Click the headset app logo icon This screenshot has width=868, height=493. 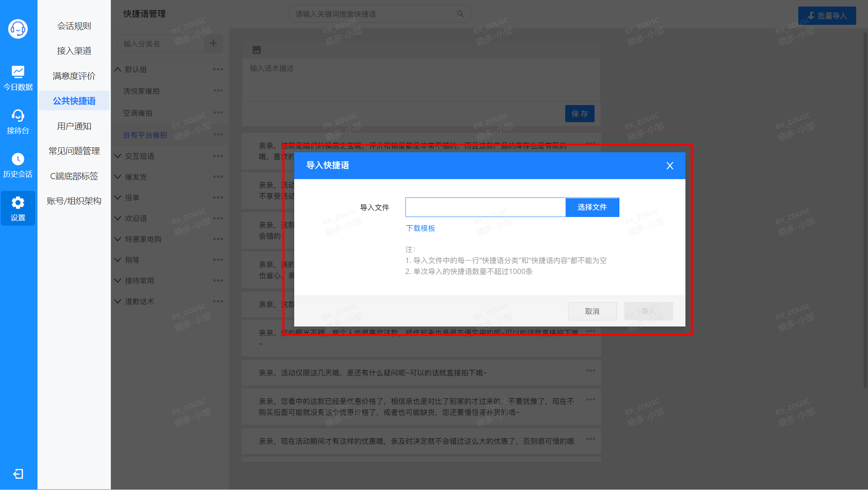click(18, 29)
